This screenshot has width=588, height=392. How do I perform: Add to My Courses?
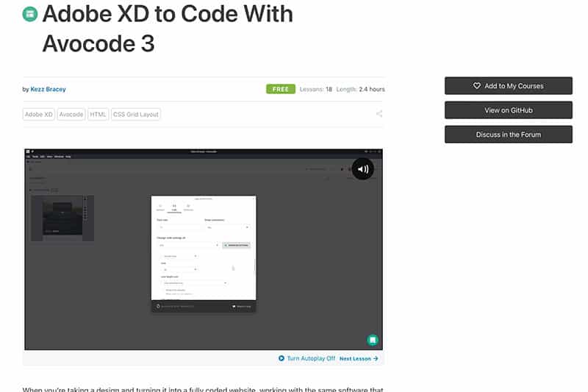click(x=509, y=86)
